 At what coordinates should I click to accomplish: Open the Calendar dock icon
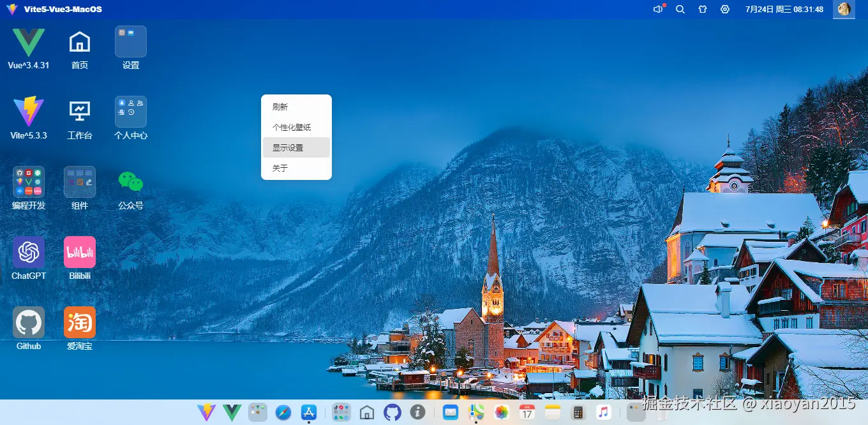[x=527, y=412]
